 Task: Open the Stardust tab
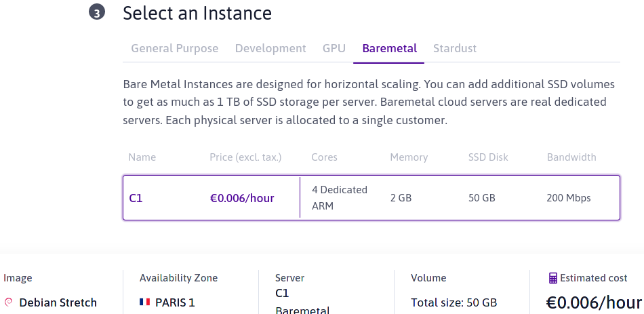[455, 48]
